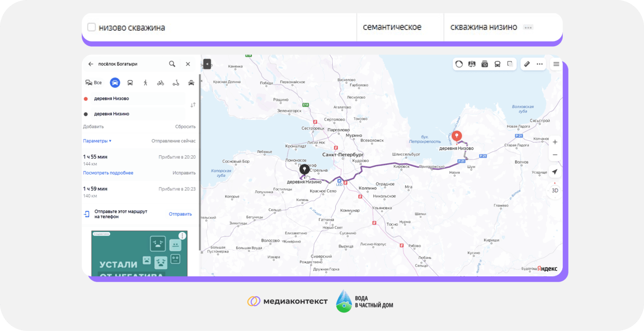This screenshot has height=331, width=644.
Task: Swap start and destination points arrows
Action: (x=193, y=105)
